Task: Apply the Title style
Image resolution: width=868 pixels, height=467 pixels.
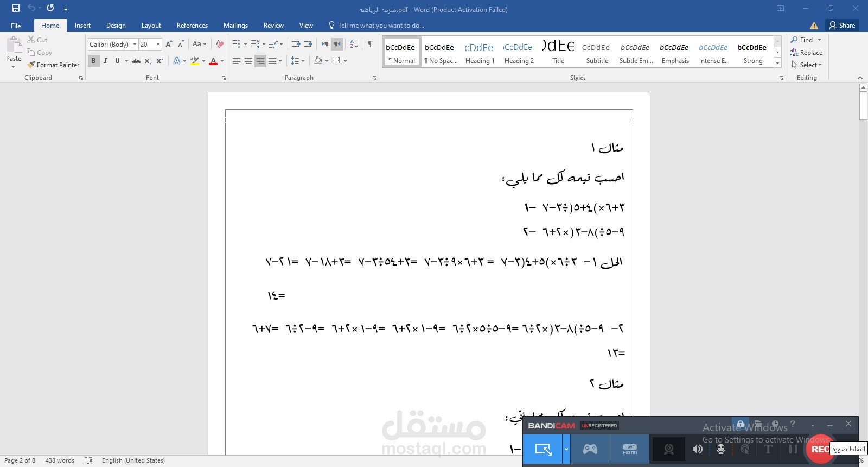Action: click(x=558, y=53)
